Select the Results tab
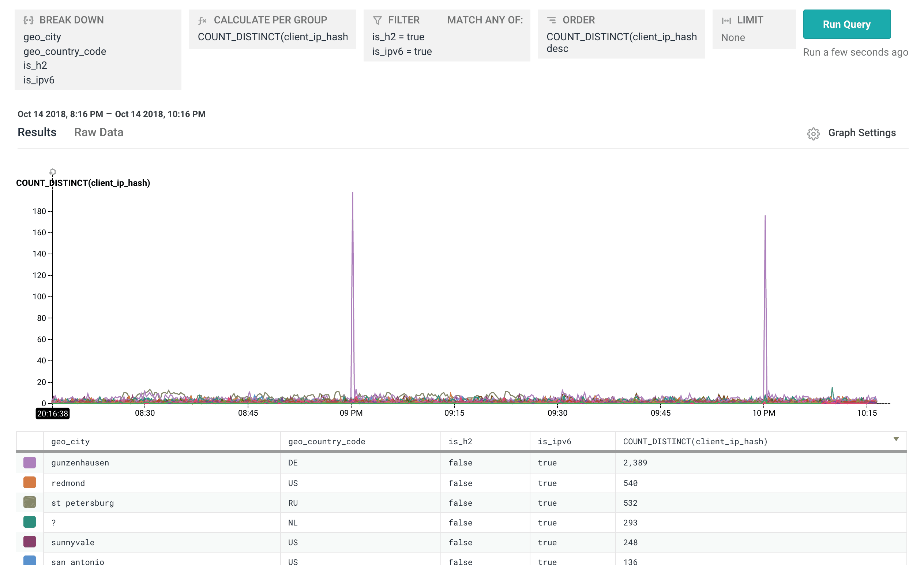The image size is (924, 565). pos(37,132)
